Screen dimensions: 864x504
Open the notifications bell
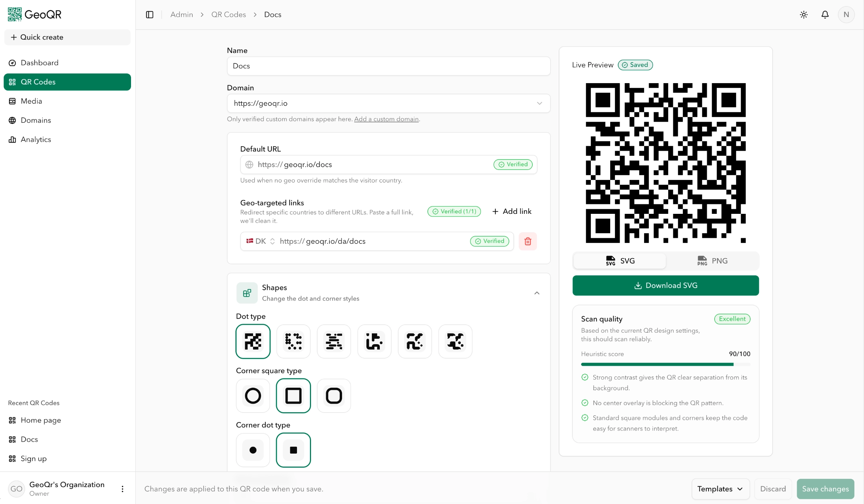pos(825,14)
